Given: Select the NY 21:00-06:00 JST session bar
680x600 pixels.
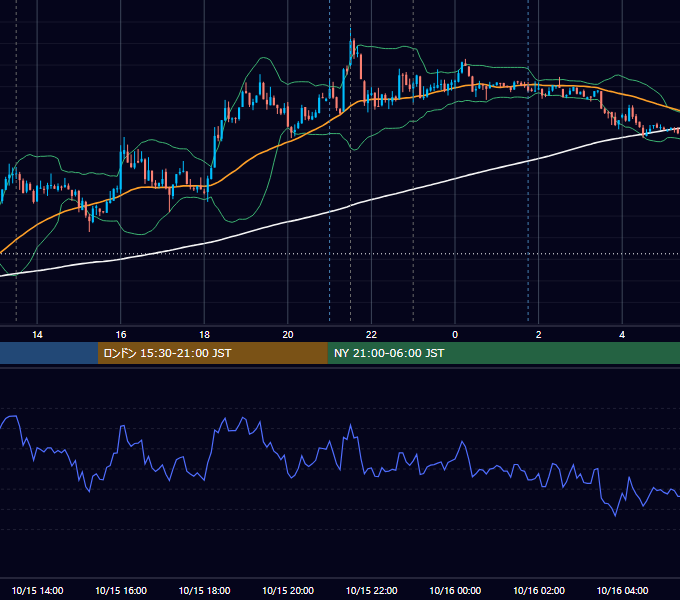Looking at the screenshot, I should (503, 353).
